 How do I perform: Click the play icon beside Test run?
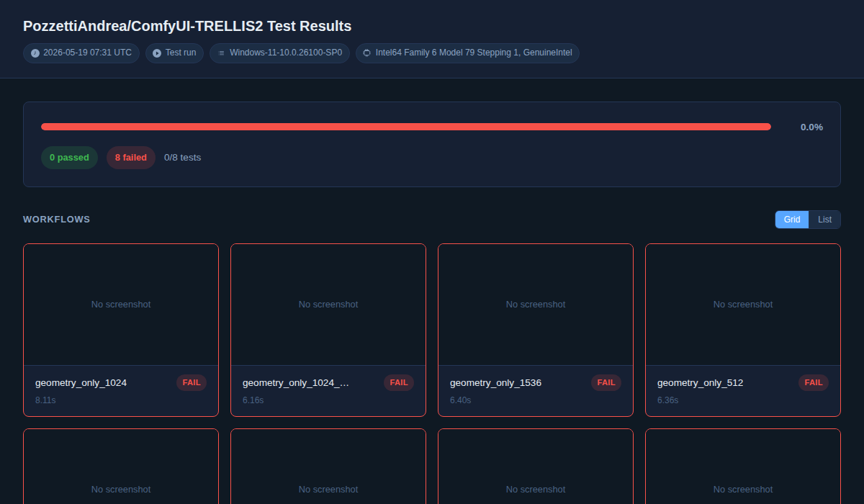pos(157,53)
